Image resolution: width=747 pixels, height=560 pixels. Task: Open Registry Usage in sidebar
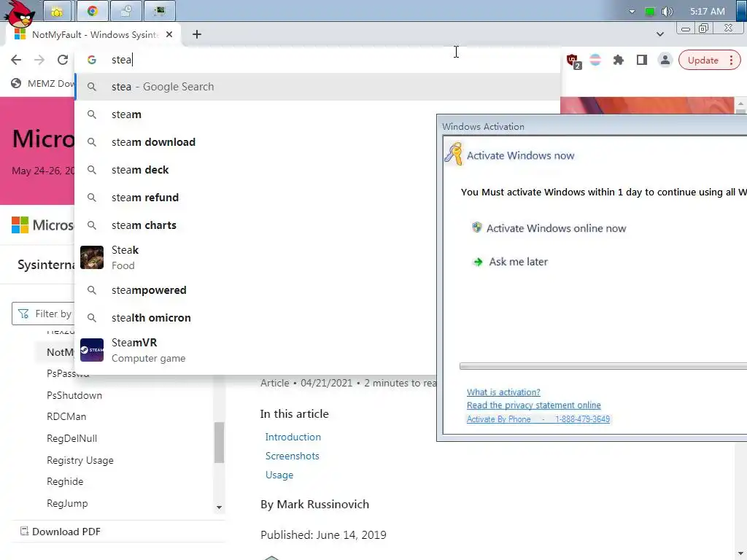(80, 460)
